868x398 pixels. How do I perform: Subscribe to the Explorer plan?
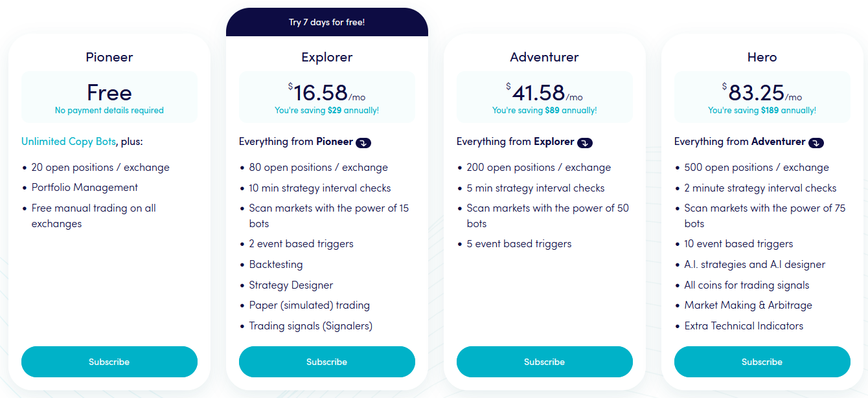326,362
